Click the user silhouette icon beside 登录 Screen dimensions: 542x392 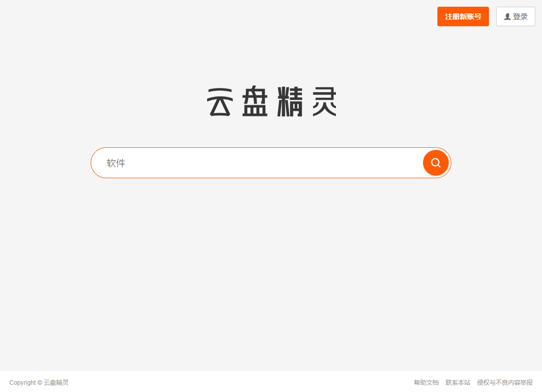pos(507,16)
